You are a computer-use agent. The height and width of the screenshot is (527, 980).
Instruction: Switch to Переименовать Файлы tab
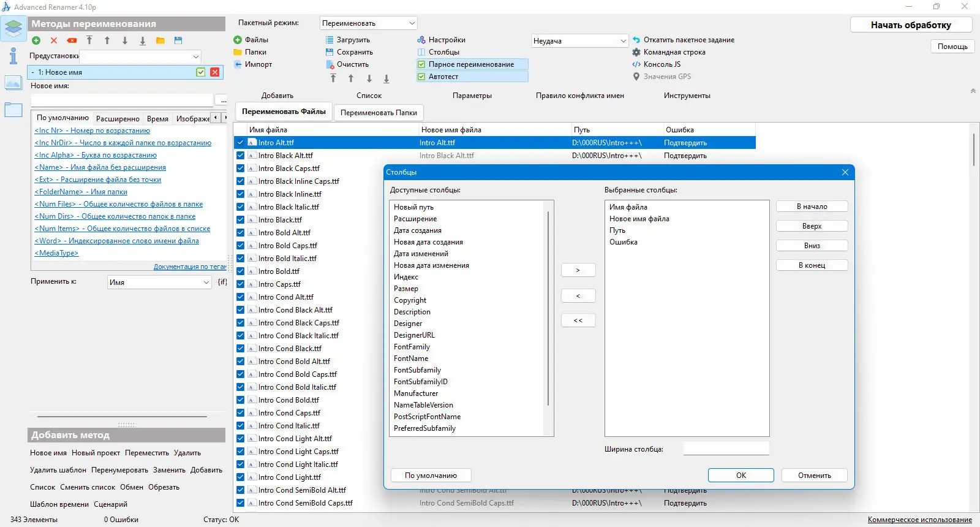[x=284, y=112]
